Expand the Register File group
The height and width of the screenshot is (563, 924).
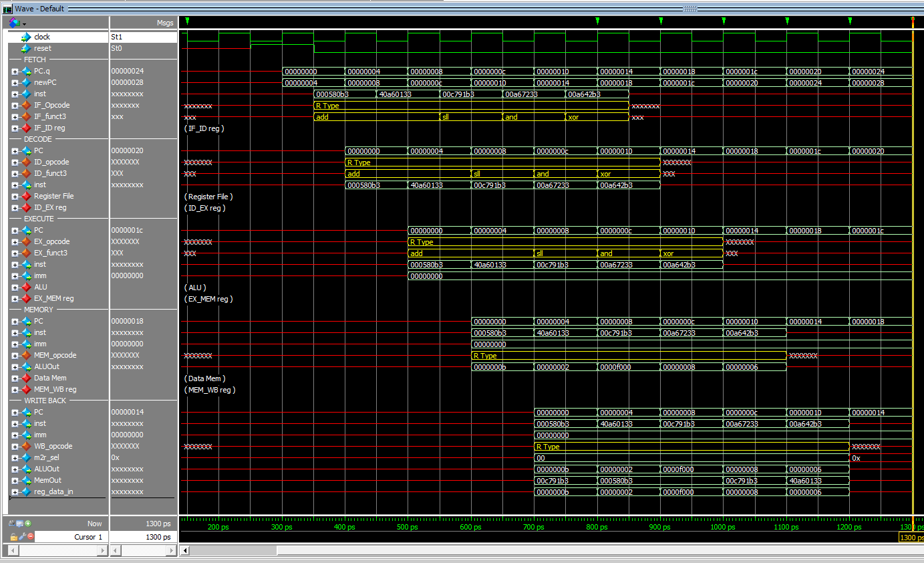[15, 196]
